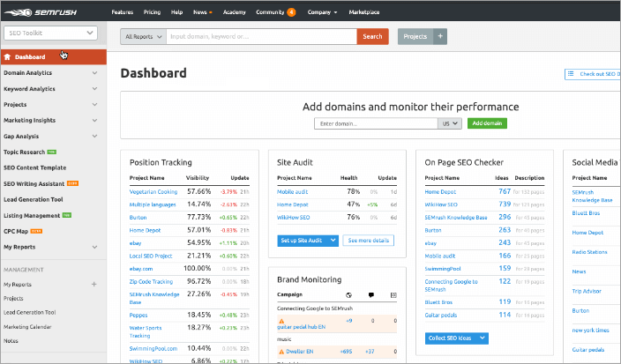Open Radio Stations social media project

tap(589, 252)
